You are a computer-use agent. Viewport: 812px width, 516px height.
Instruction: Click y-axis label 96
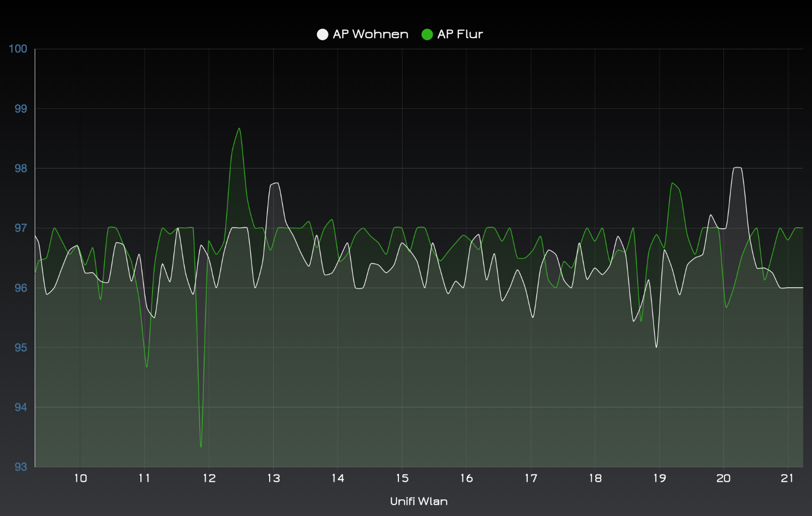(21, 288)
